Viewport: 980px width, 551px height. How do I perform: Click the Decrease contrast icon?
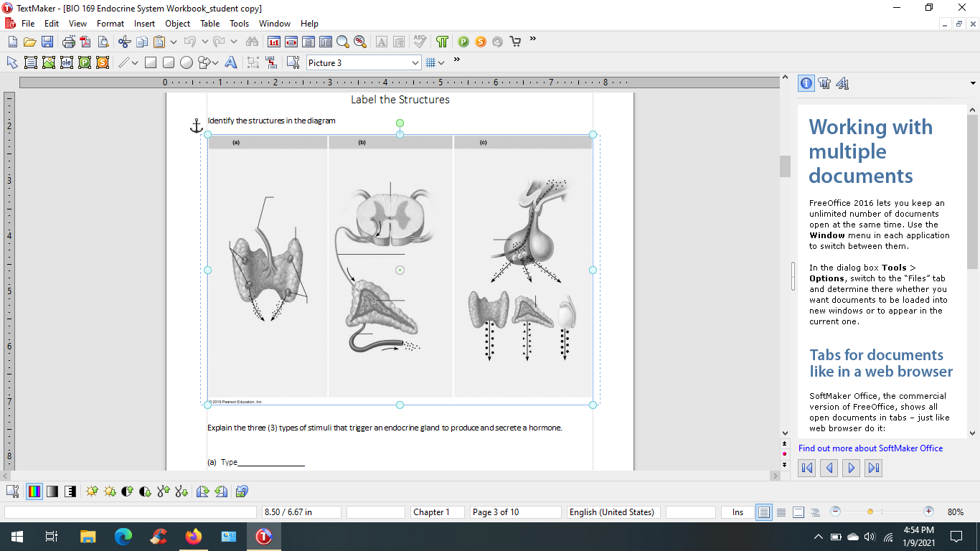[145, 491]
